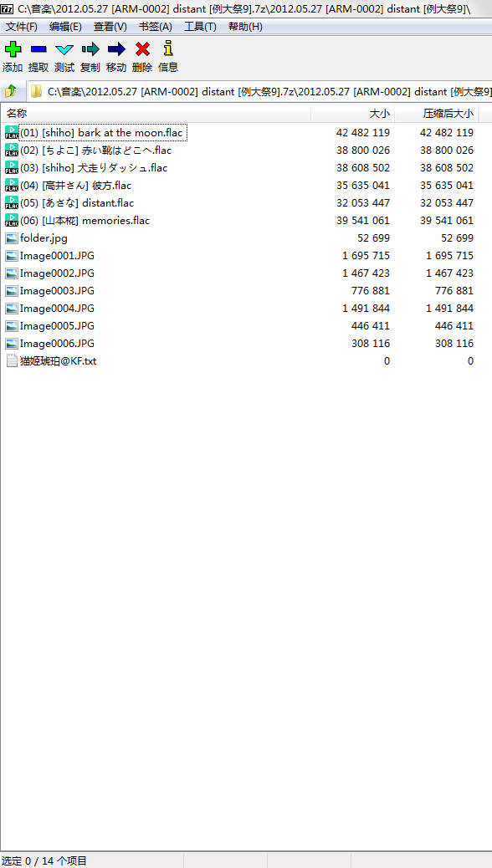
Task: Select the (05) distant.flac file icon
Action: point(12,202)
